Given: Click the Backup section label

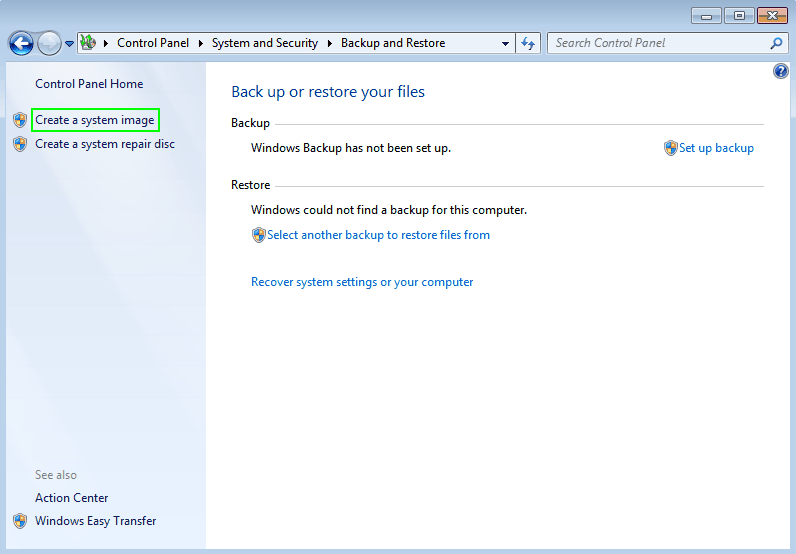Looking at the screenshot, I should [x=250, y=123].
